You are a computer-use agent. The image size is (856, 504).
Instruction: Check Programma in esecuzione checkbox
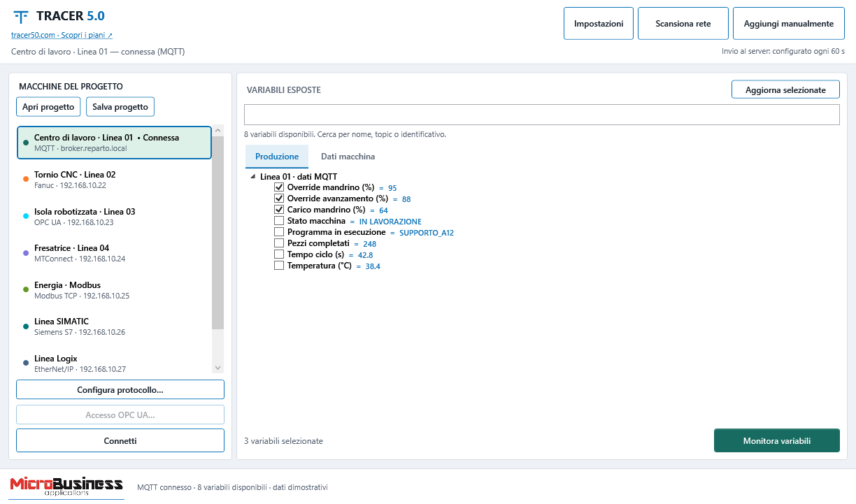279,232
